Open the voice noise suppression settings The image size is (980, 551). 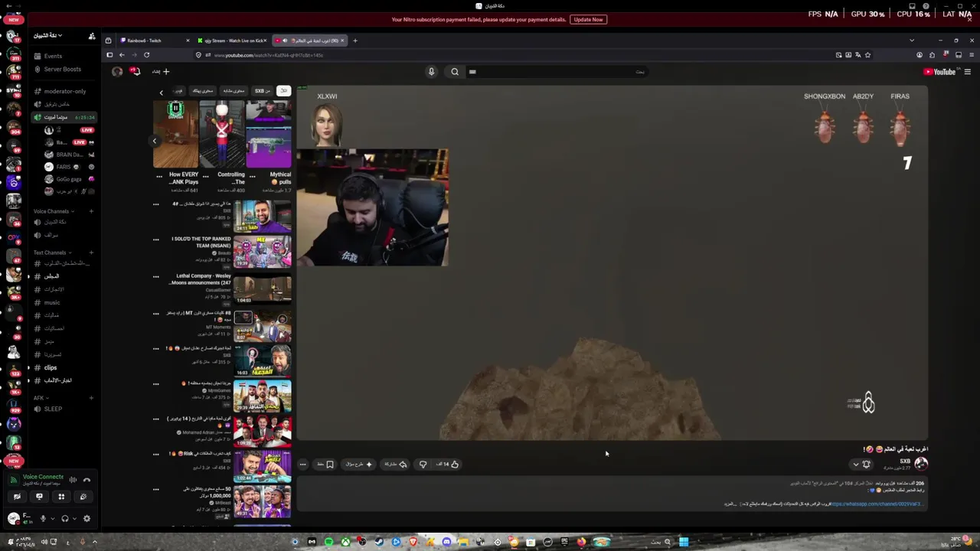coord(73,480)
